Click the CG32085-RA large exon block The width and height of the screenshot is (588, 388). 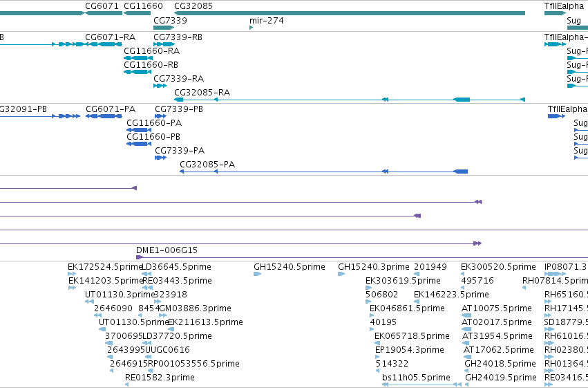click(x=462, y=100)
